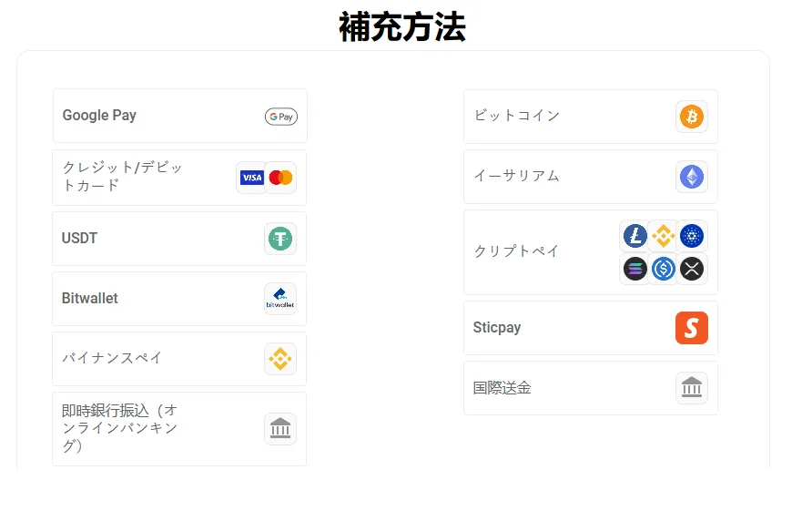Click the Google Pay logo icon
Viewport: 812px width, 511px height.
click(281, 117)
